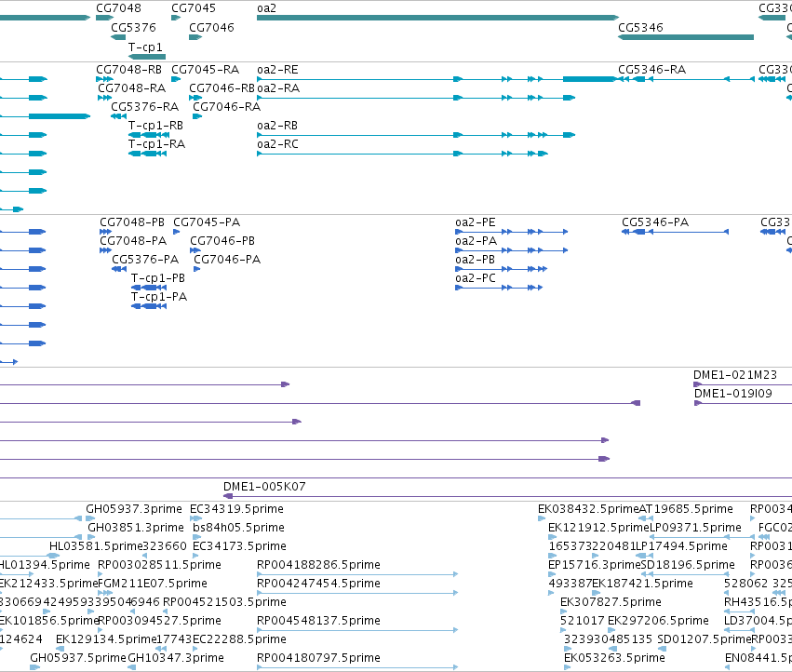
Task: Select the CG7045-PA protein label
Action: click(207, 222)
